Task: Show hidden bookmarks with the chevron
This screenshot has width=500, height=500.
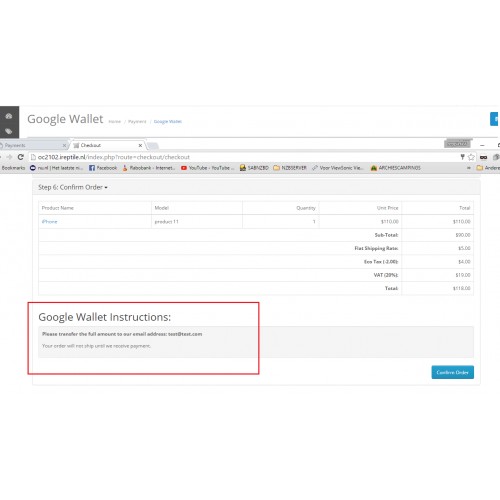Action: 469,168
